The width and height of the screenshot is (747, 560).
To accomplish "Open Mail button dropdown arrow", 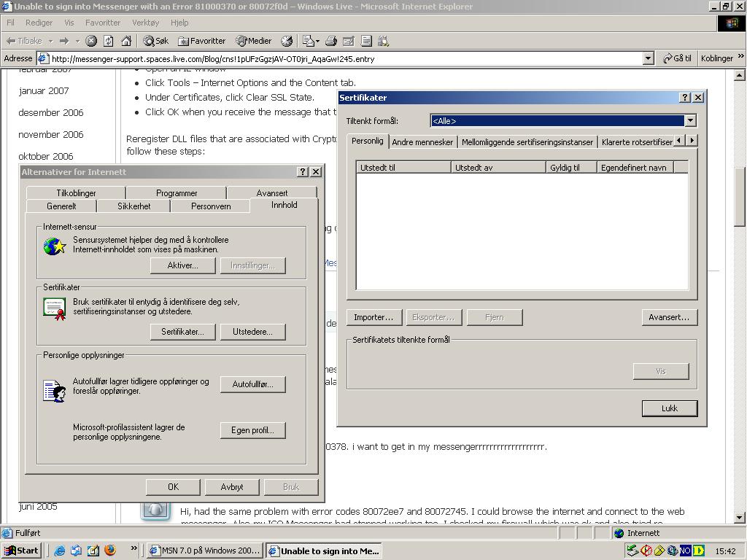I will (318, 41).
